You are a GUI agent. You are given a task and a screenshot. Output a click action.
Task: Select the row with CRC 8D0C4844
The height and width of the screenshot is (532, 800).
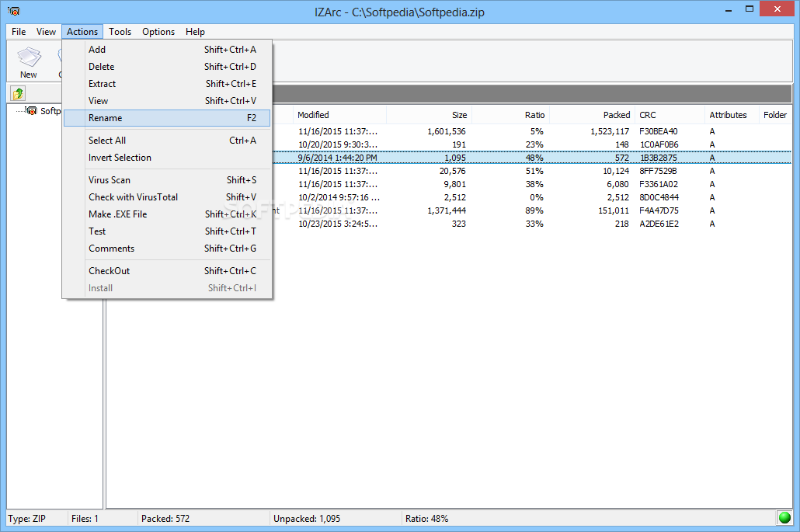click(x=532, y=198)
